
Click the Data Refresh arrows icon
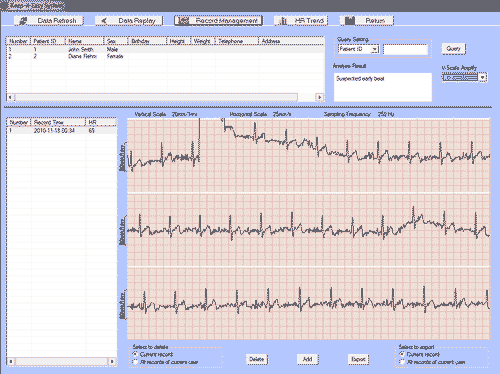[23, 21]
